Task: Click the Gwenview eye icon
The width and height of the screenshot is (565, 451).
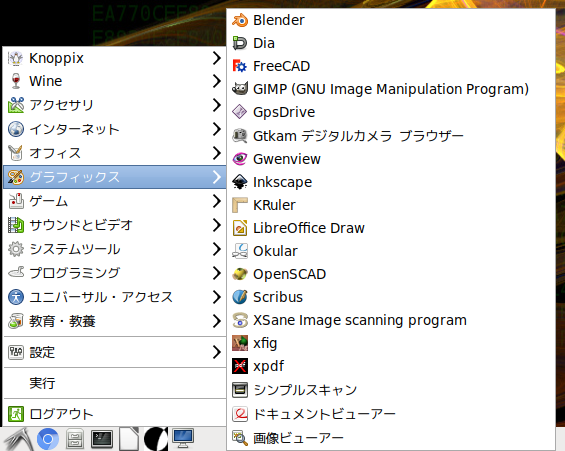Action: click(240, 159)
